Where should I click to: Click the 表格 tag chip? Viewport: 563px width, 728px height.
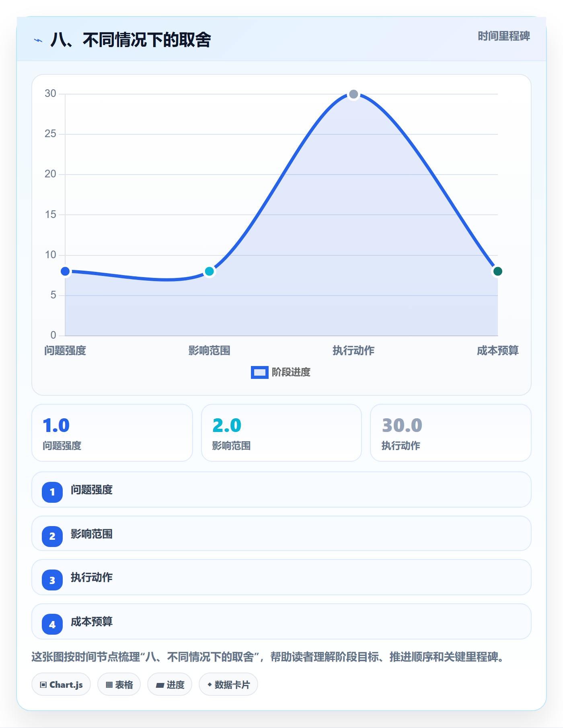point(119,685)
